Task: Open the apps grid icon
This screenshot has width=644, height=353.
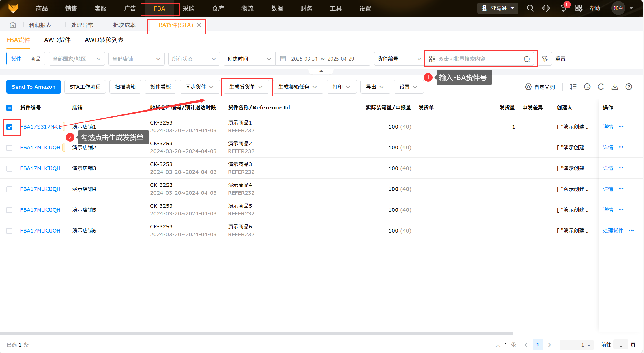Action: pos(579,8)
